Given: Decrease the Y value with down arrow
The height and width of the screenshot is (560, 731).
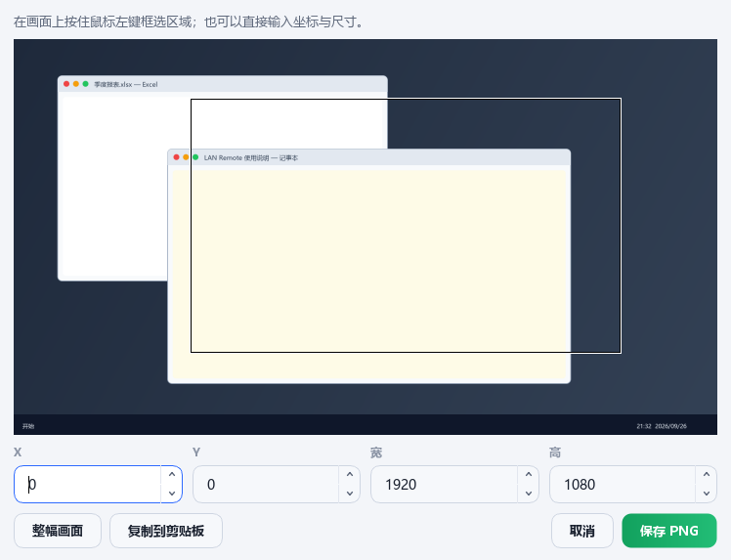Looking at the screenshot, I should pos(350,494).
